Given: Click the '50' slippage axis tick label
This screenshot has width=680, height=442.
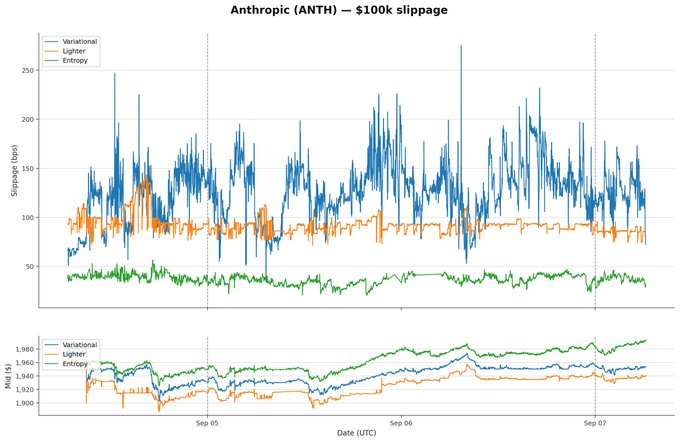Looking at the screenshot, I should (x=29, y=267).
